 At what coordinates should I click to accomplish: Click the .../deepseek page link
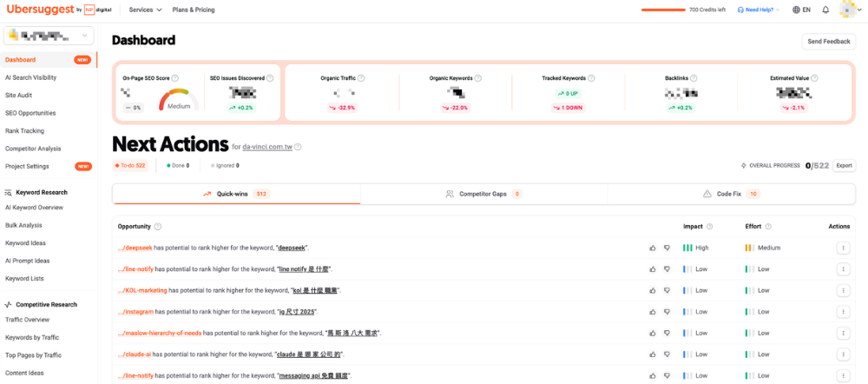pos(135,248)
